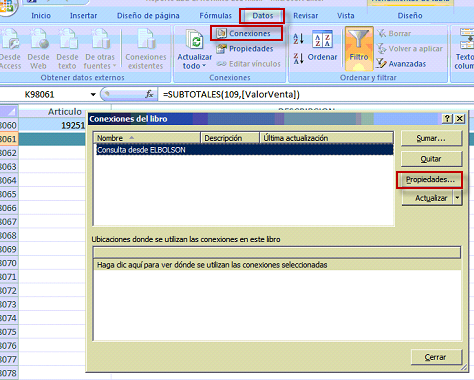Click Volver a aplicar filter
The width and height of the screenshot is (474, 380).
point(410,49)
